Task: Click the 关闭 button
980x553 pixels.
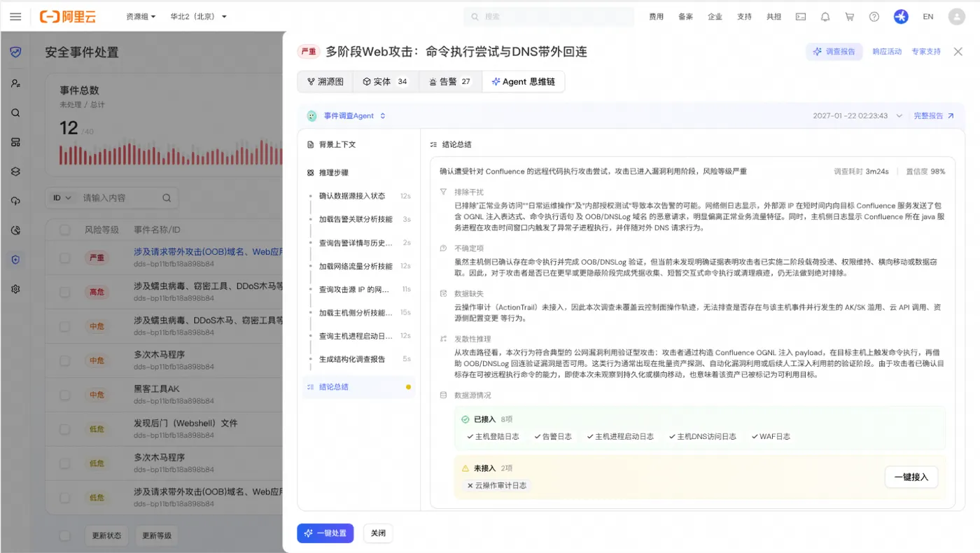Action: point(378,533)
